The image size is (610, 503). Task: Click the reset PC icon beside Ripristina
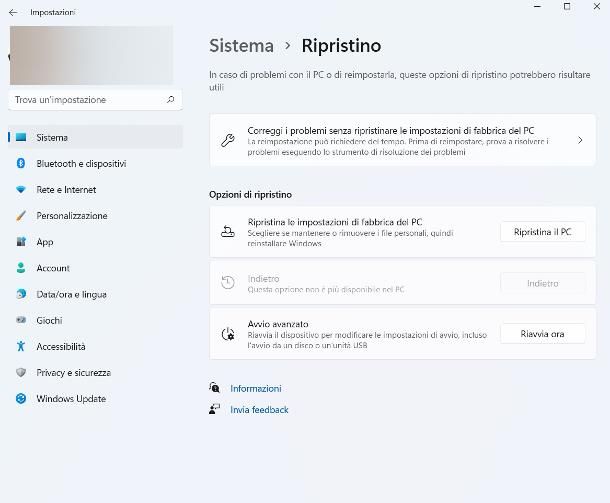pyautogui.click(x=228, y=231)
